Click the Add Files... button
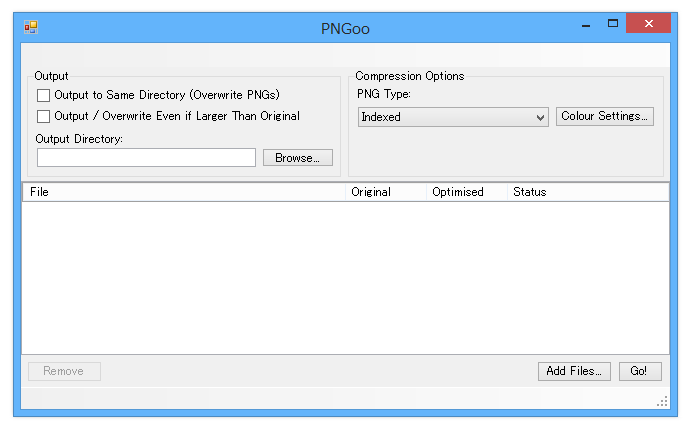695x436 pixels. pos(574,371)
